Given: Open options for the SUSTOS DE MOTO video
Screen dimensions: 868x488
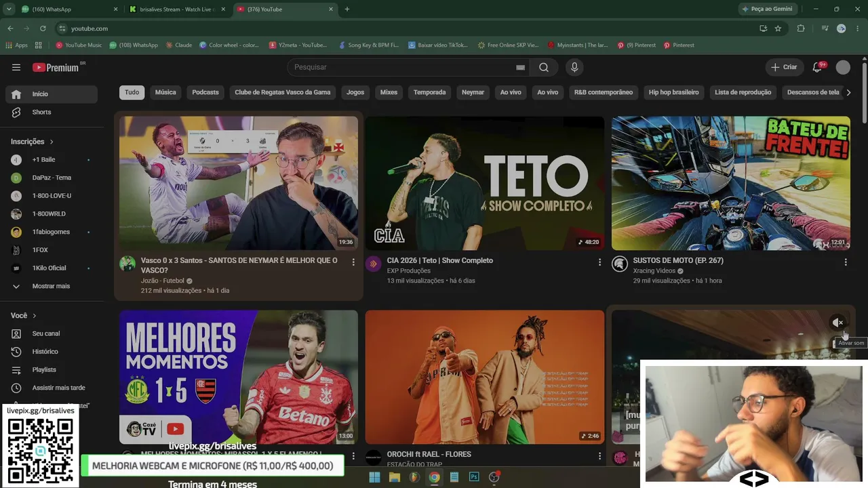Looking at the screenshot, I should [x=846, y=262].
